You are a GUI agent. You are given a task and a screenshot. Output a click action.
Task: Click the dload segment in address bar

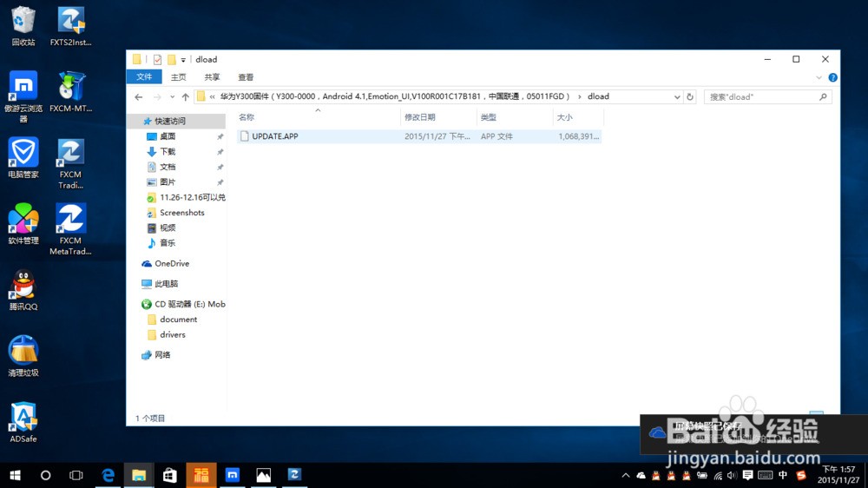point(598,96)
